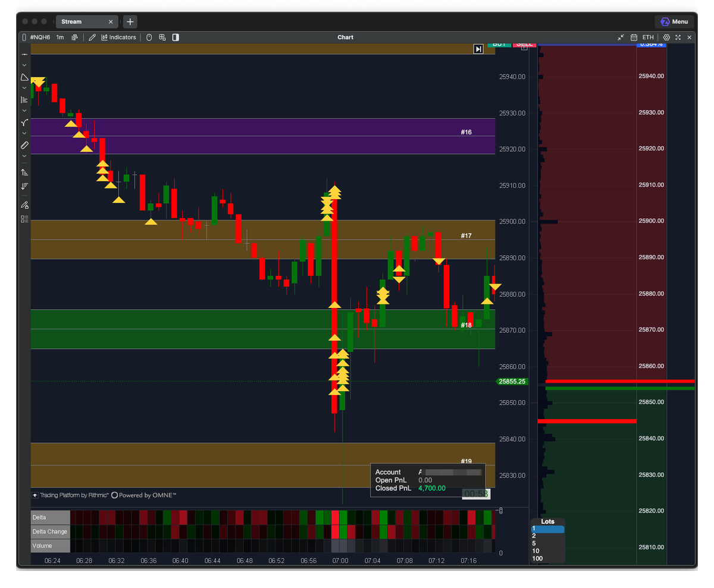This screenshot has width=714, height=588.
Task: Toggle lock drawings pencil icon
Action: [24, 205]
